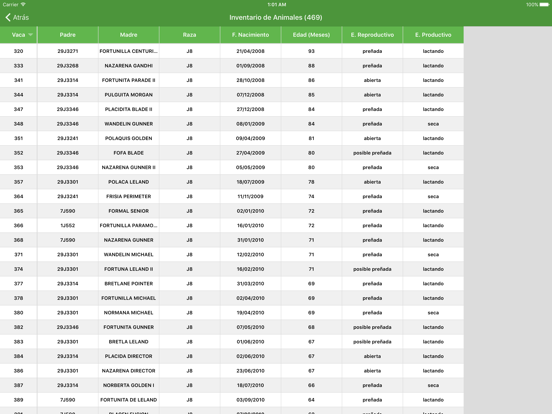
Task: Select cow number 371
Action: [18, 254]
